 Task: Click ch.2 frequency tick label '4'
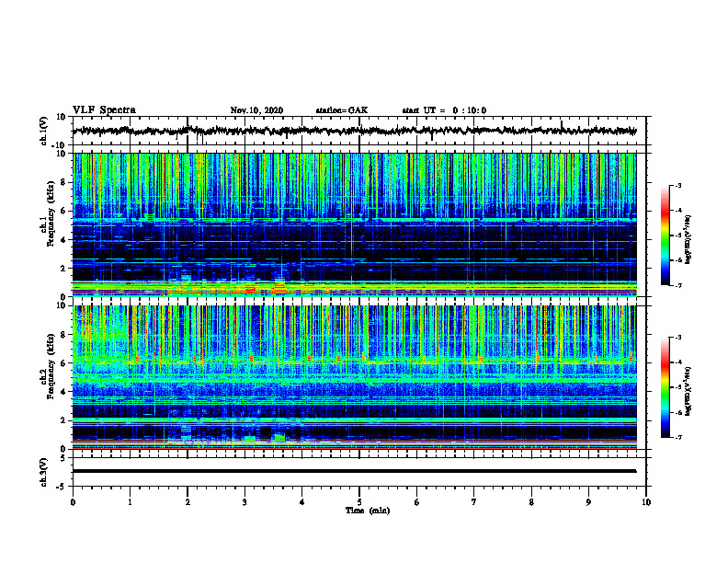[63, 392]
